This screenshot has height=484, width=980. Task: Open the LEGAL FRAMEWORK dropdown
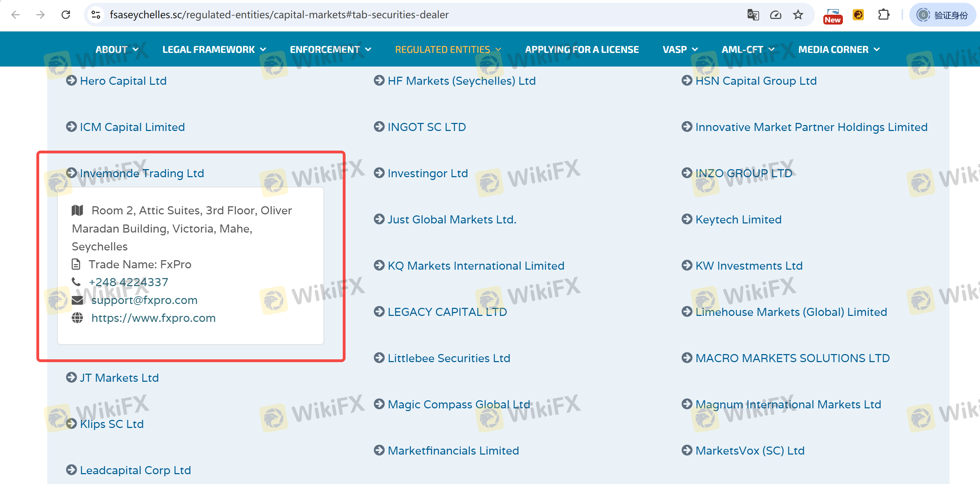click(x=214, y=49)
